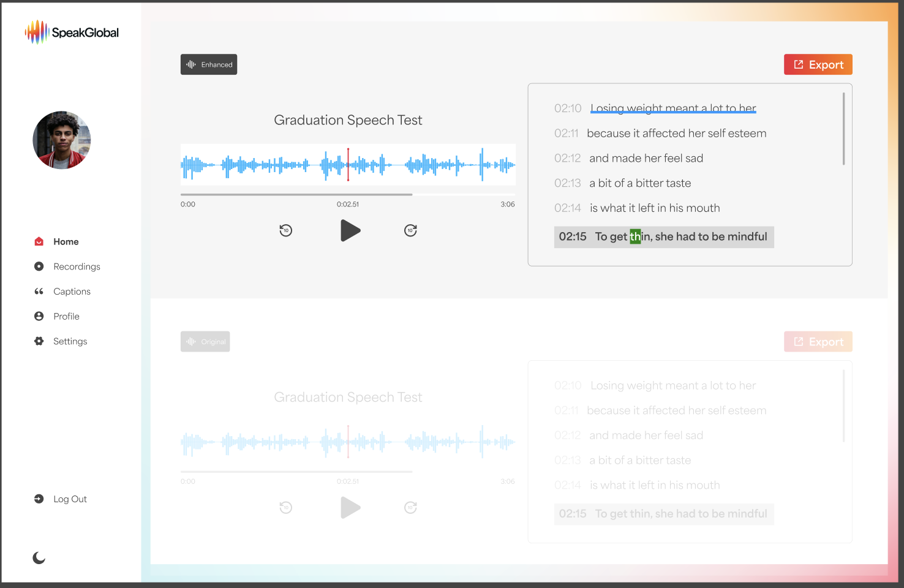Click the faded Original audio badge
The width and height of the screenshot is (904, 588).
pyautogui.click(x=205, y=342)
